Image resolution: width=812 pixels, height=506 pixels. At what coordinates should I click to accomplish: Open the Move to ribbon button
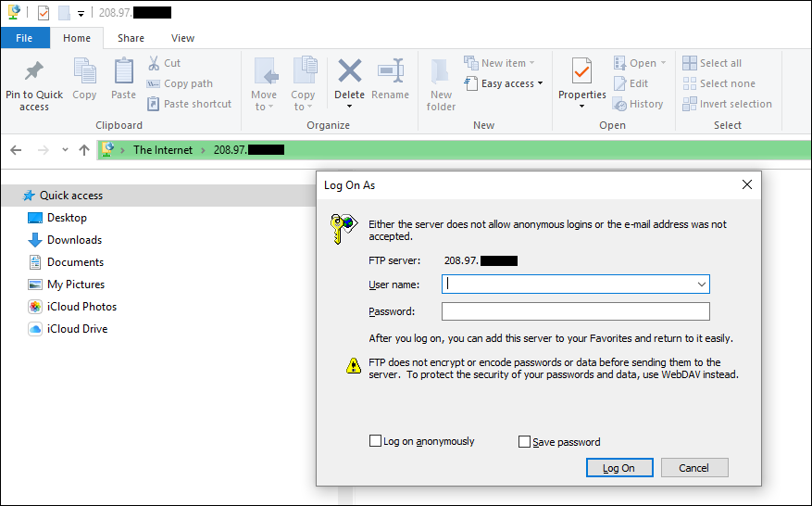(264, 84)
